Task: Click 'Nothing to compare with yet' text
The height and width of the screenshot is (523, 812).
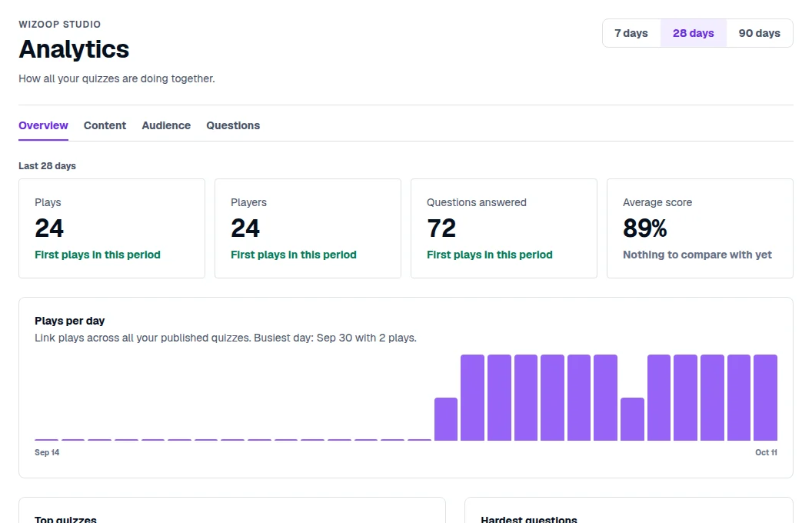Action: tap(697, 255)
